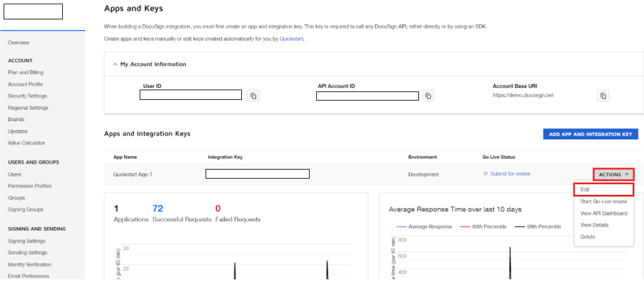This screenshot has width=644, height=281.
Task: Collapse My Account Information section
Action: pyautogui.click(x=115, y=64)
